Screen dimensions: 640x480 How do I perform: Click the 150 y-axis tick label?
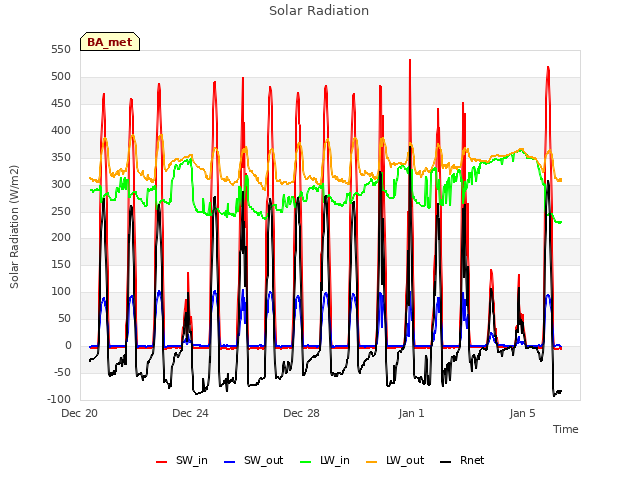pyautogui.click(x=61, y=264)
